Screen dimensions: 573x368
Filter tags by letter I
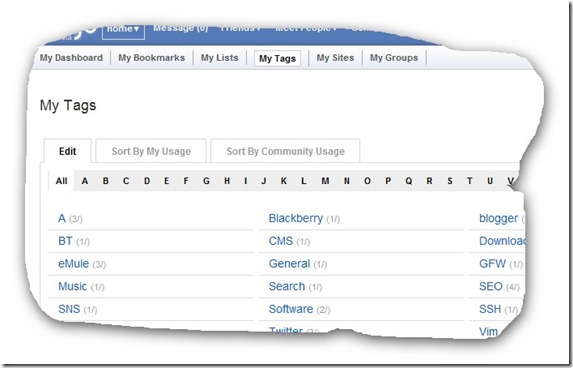[x=246, y=181]
